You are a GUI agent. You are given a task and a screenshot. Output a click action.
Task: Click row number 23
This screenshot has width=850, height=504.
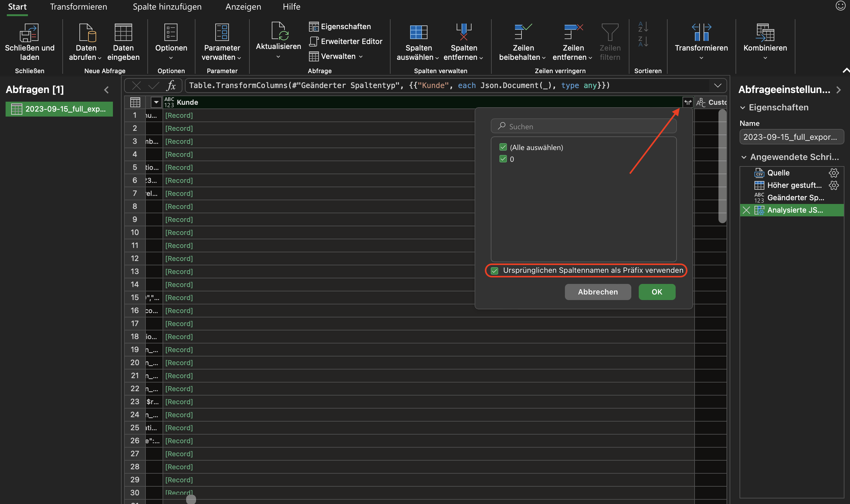click(135, 402)
